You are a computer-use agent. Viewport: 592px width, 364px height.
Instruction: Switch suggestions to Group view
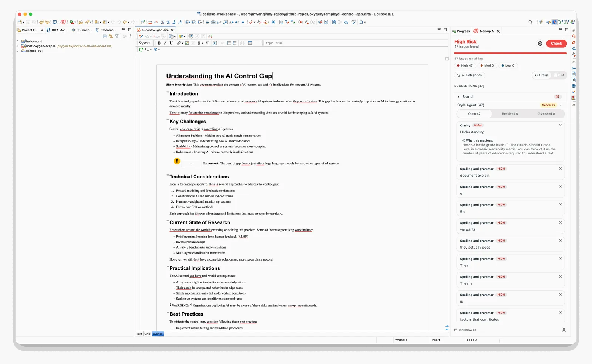point(541,75)
